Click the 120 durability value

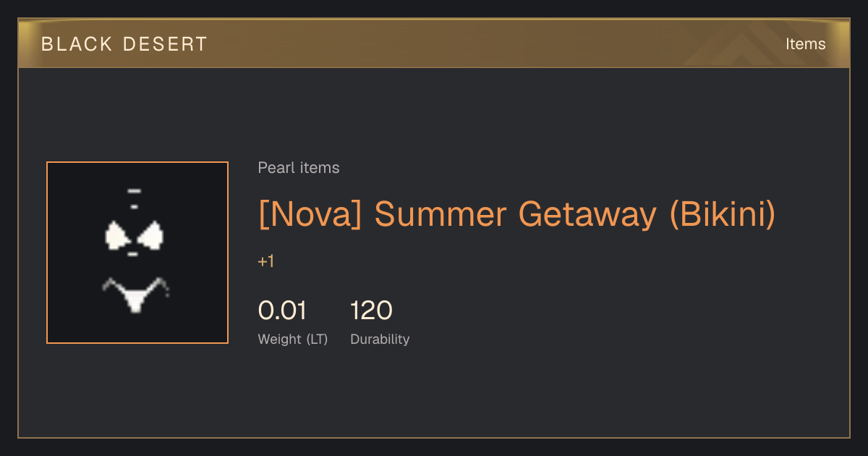click(371, 311)
